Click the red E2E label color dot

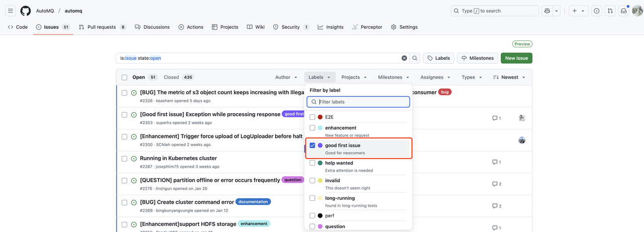320,117
